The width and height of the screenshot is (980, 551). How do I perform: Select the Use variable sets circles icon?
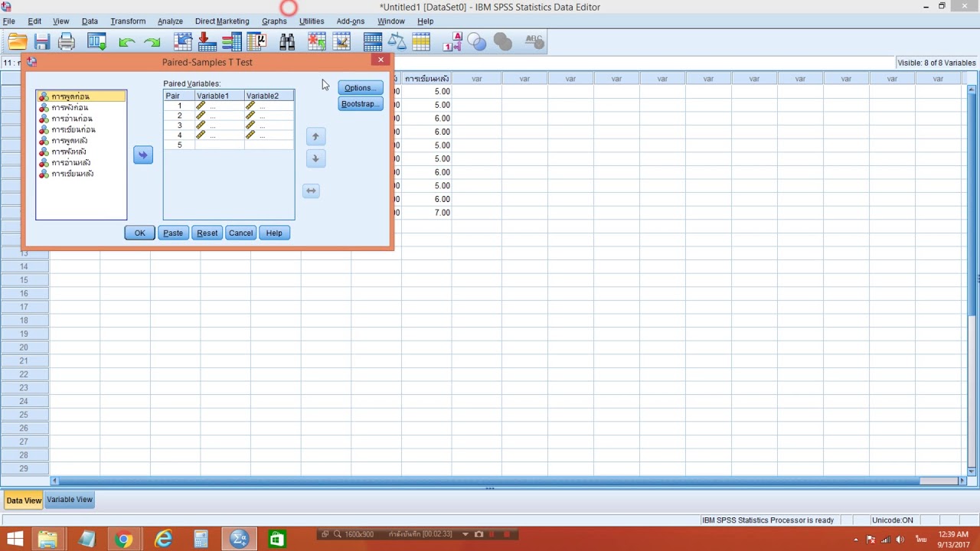[x=477, y=42]
